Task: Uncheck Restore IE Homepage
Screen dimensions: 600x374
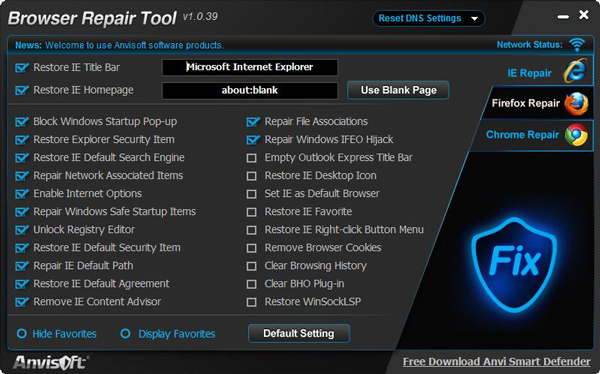Action: pos(21,90)
